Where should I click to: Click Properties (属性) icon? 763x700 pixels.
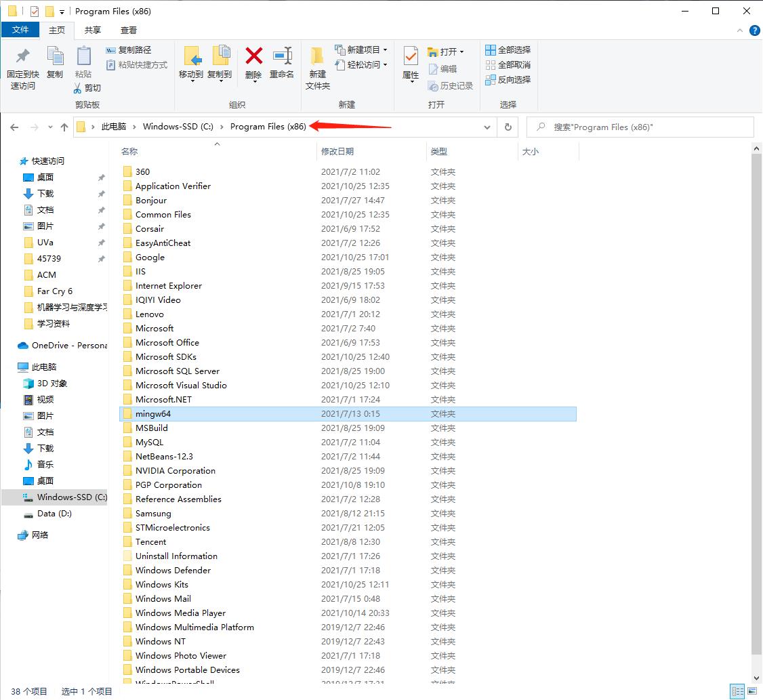(x=411, y=56)
